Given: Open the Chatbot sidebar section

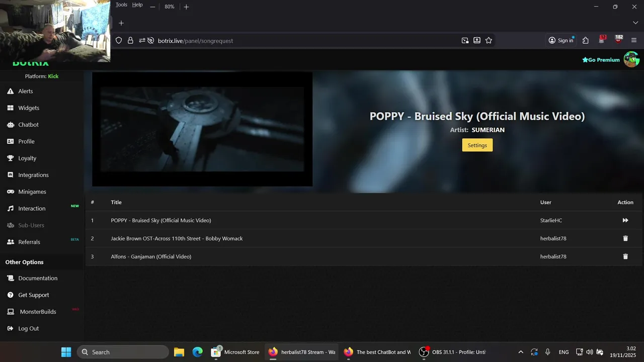Looking at the screenshot, I should pos(23,125).
